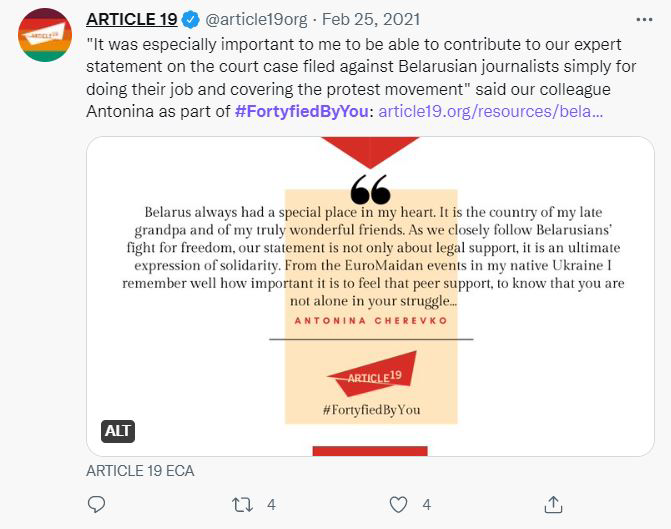Click the retweet count number

(271, 504)
